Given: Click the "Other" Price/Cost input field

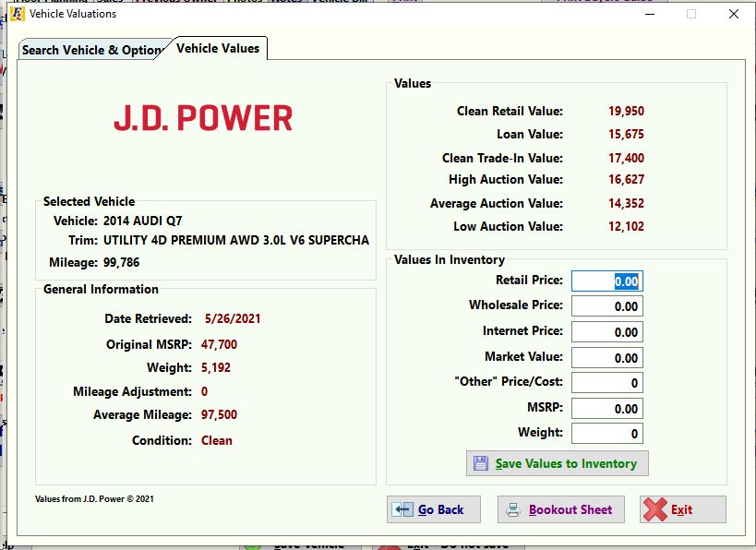Looking at the screenshot, I should point(607,383).
